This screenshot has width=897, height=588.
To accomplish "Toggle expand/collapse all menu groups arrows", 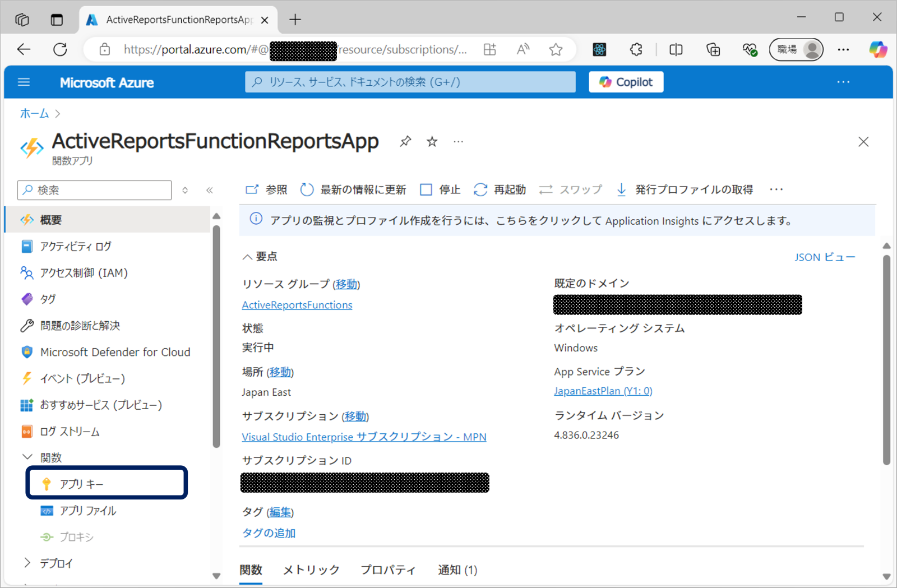I will 185,190.
